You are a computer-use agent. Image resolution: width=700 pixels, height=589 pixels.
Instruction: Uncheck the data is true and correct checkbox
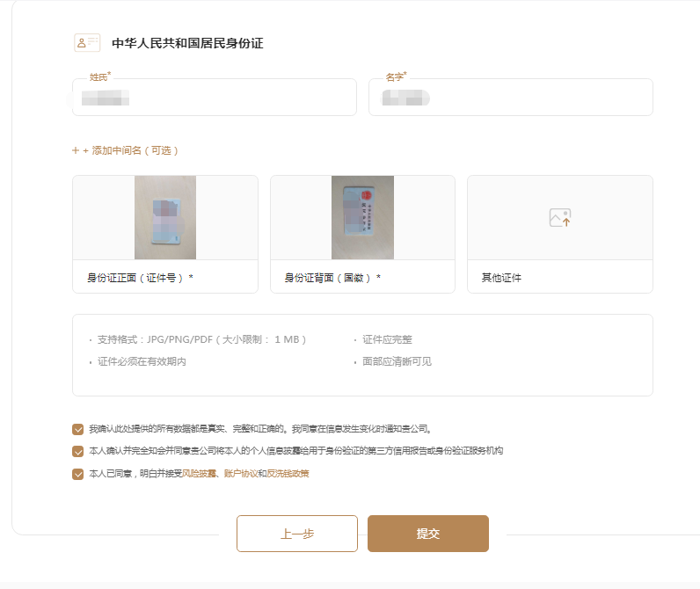pyautogui.click(x=78, y=430)
